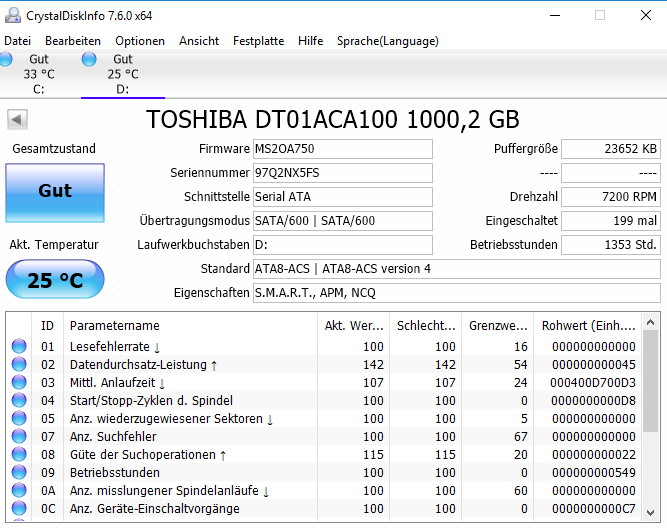
Task: Click the Standard field ATA8-ACS
Action: click(457, 269)
